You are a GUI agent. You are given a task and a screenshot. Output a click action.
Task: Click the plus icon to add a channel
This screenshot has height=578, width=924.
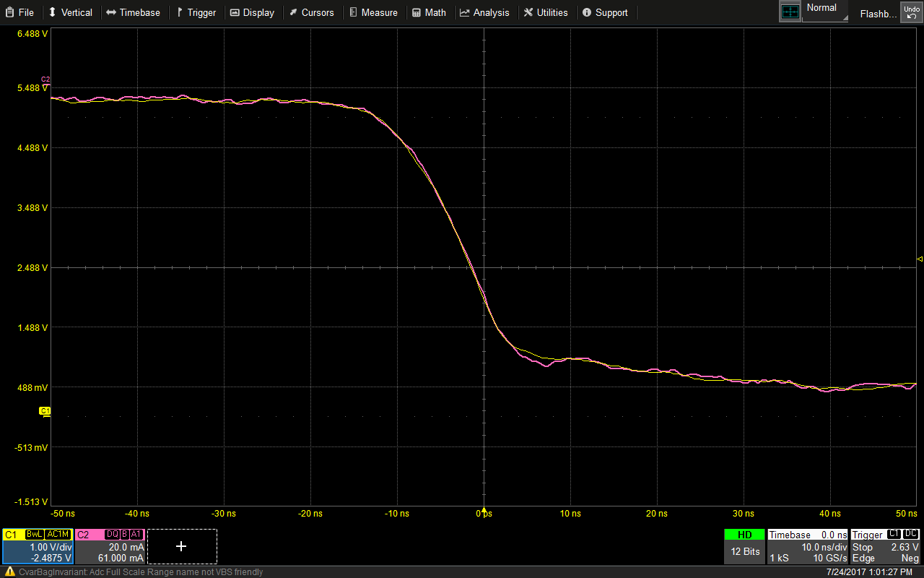click(181, 546)
